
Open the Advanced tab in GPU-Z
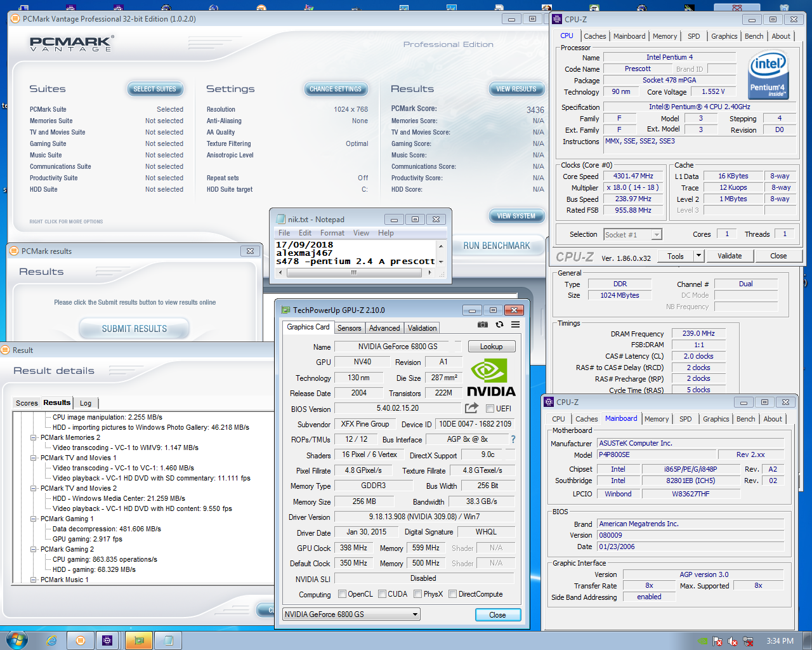[384, 328]
